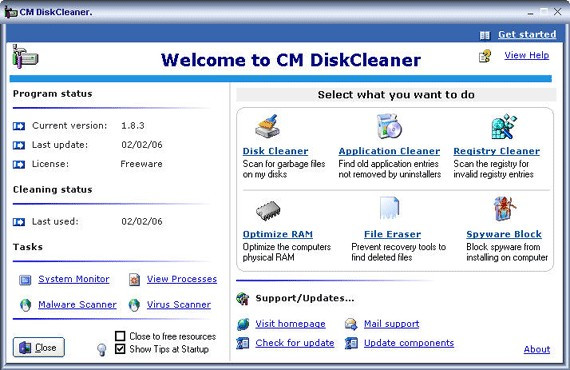The image size is (570, 370).
Task: Click the envelope icon next to Mail support
Action: click(x=351, y=324)
